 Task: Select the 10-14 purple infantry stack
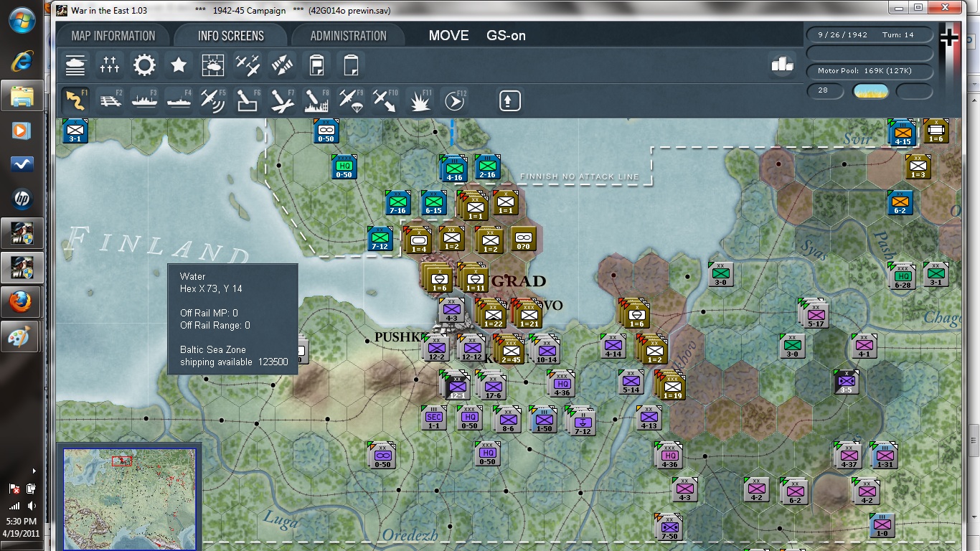pyautogui.click(x=546, y=350)
